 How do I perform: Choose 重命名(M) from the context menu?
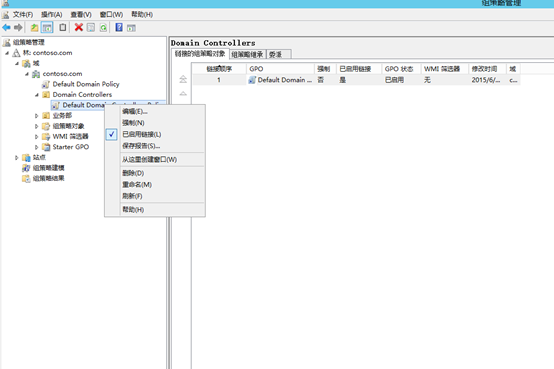[155, 184]
